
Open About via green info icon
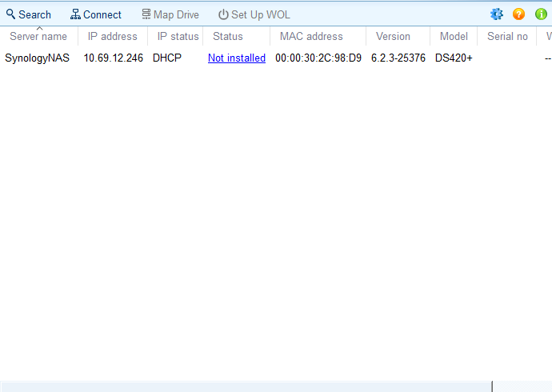click(541, 14)
